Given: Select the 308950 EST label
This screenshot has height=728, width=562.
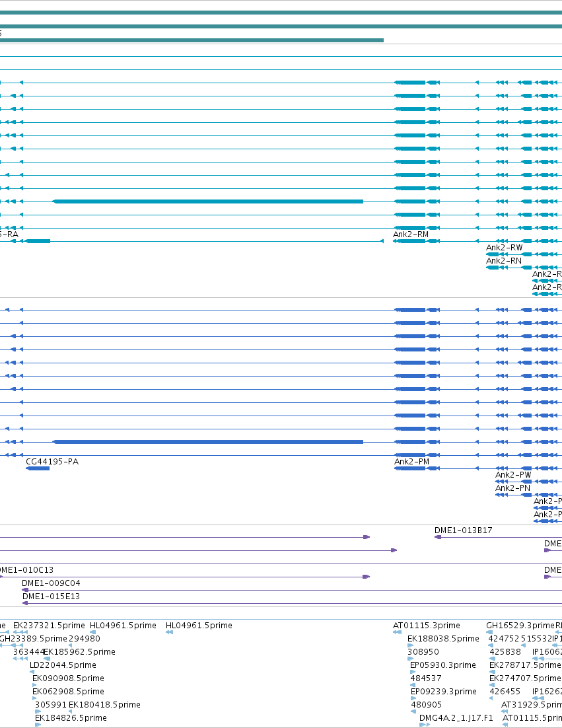Looking at the screenshot, I should 423,652.
